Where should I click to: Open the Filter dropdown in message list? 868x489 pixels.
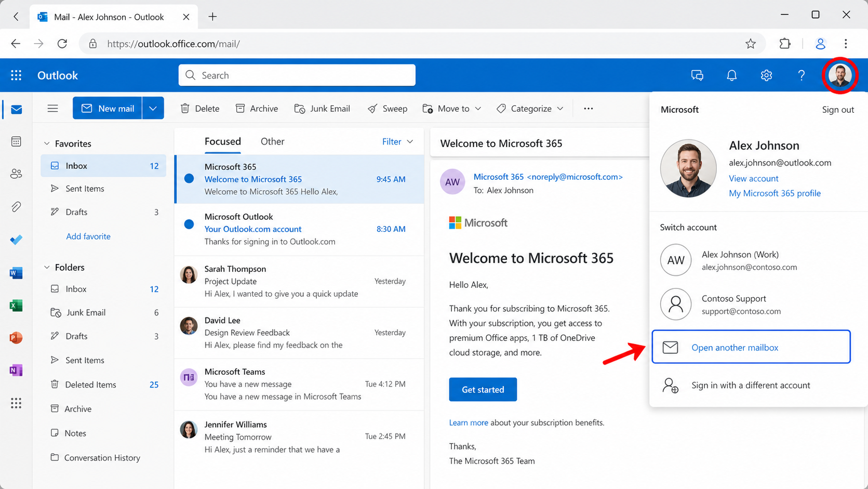click(x=397, y=141)
